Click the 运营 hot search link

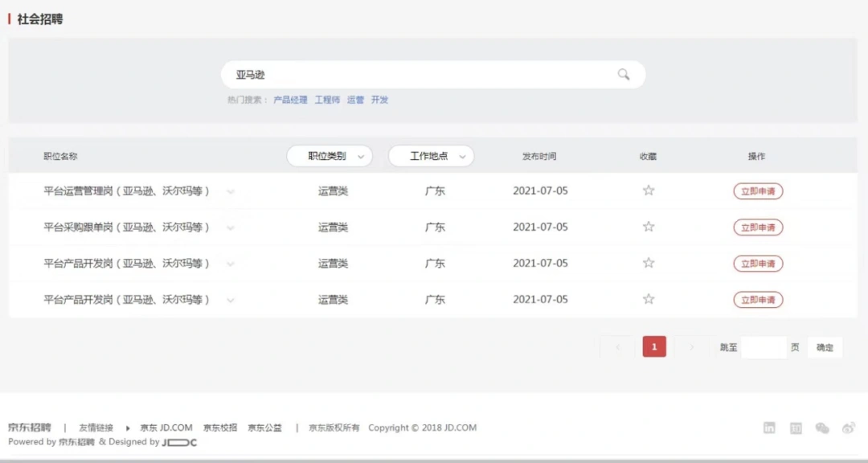coord(354,100)
